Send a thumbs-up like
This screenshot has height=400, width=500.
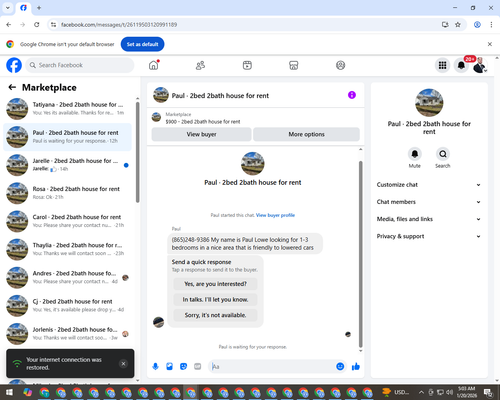pyautogui.click(x=356, y=367)
